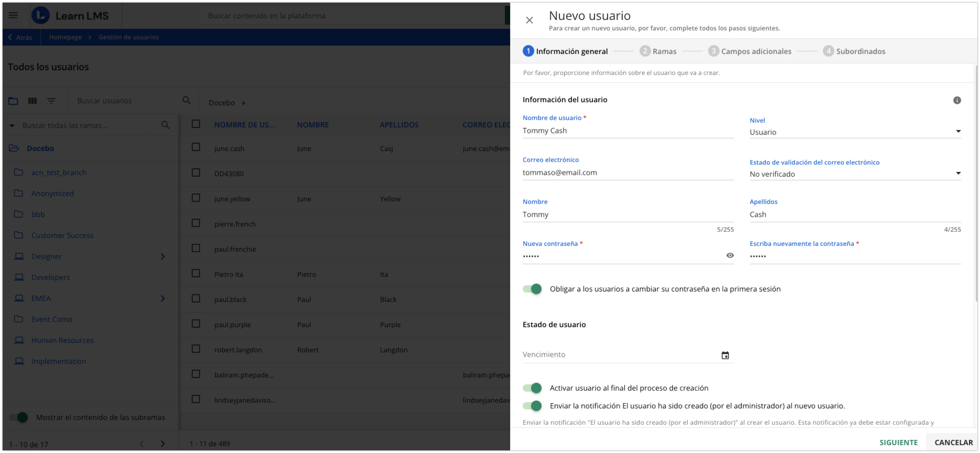Open the columns manager icon

pos(32,101)
